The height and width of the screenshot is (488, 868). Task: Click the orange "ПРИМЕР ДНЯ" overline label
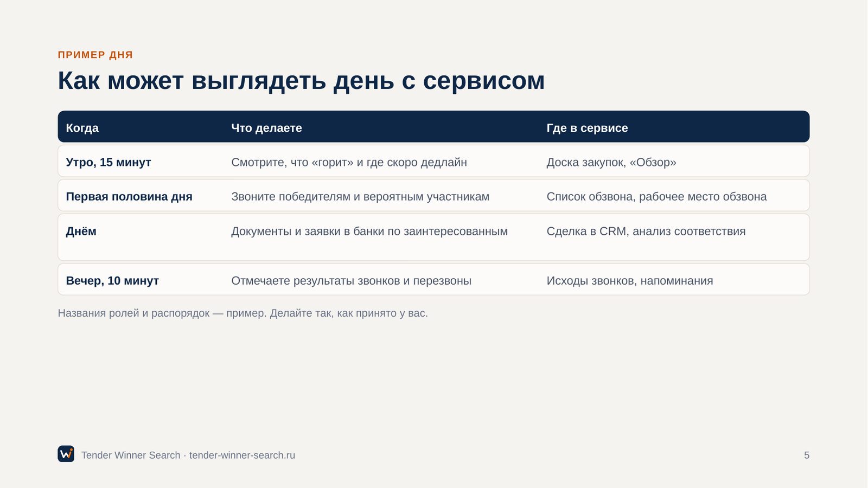point(95,55)
